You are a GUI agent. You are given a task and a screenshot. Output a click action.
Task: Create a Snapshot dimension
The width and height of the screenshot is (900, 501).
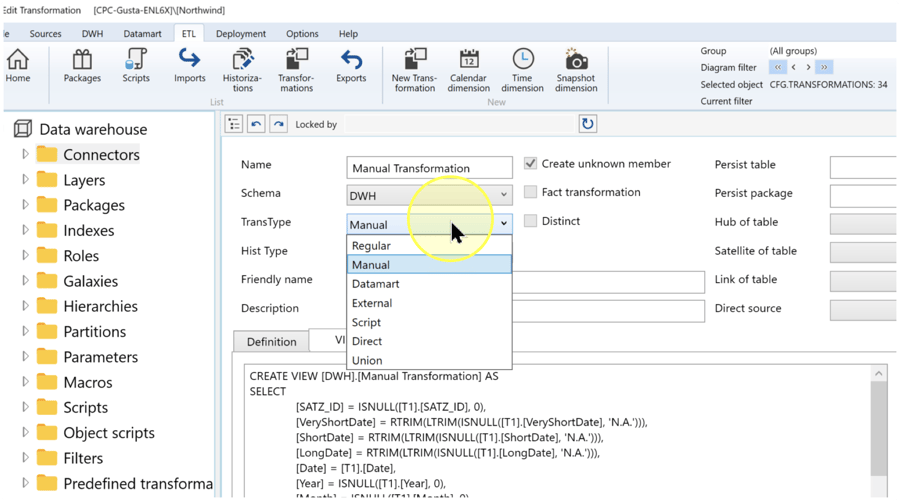point(576,71)
